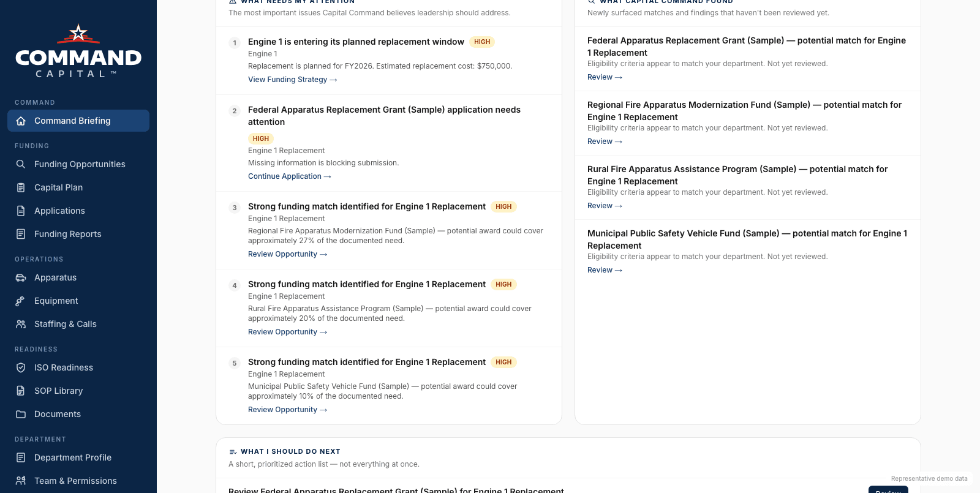Click the Command Capital star logo
This screenshot has width=980, height=493.
pyautogui.click(x=78, y=34)
